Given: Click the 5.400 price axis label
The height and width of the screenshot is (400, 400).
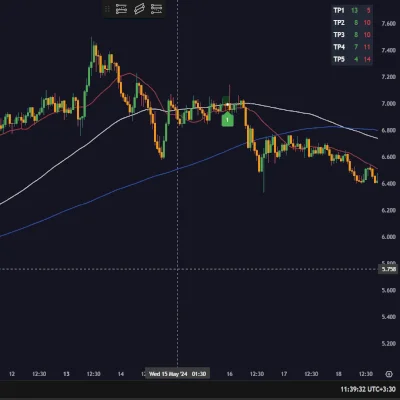Looking at the screenshot, I should click(389, 317).
